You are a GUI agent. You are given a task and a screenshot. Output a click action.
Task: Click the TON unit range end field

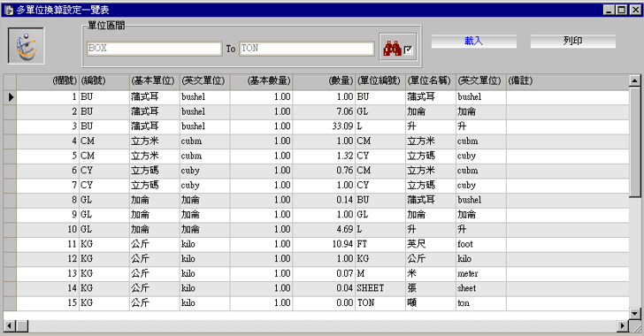click(307, 49)
